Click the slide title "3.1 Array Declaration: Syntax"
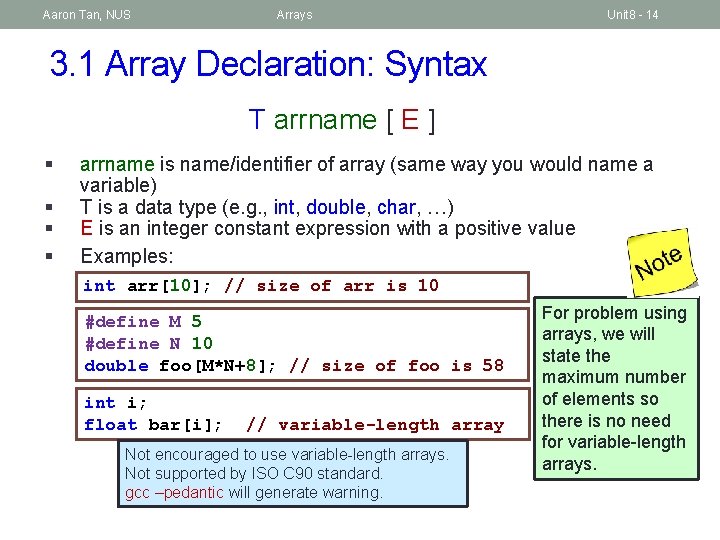720x540 pixels. pos(268,64)
